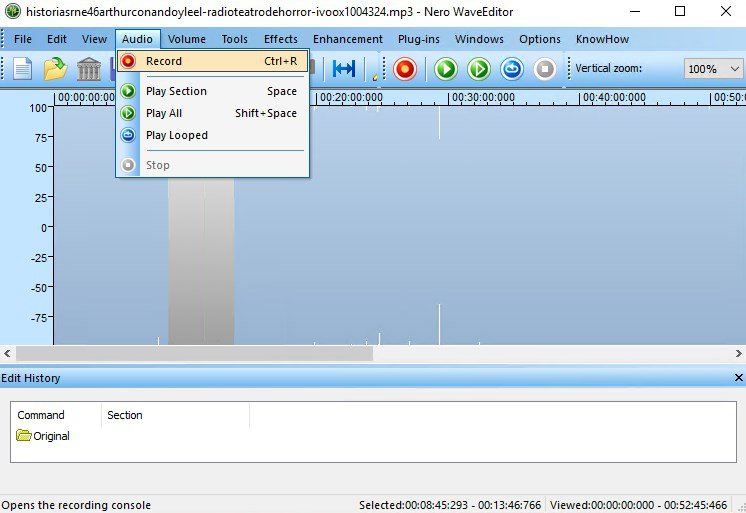The image size is (746, 513).
Task: Click the Selected time range in status bar
Action: click(450, 505)
